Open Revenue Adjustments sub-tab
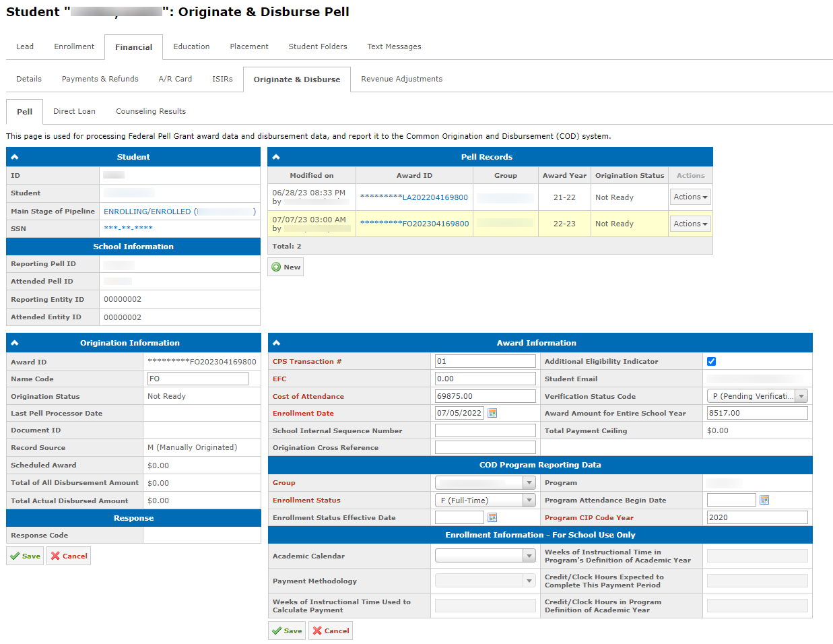This screenshot has height=644, width=833. coord(401,79)
